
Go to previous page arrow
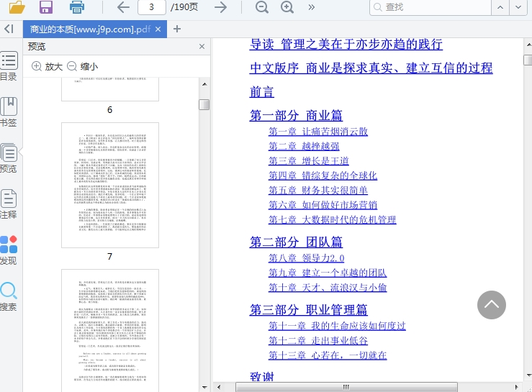pyautogui.click(x=123, y=7)
